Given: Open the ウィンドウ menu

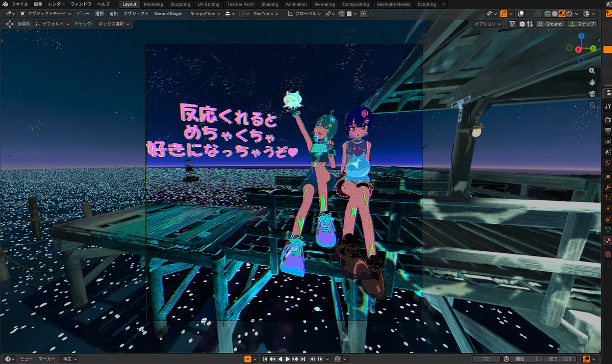Looking at the screenshot, I should 81,4.
